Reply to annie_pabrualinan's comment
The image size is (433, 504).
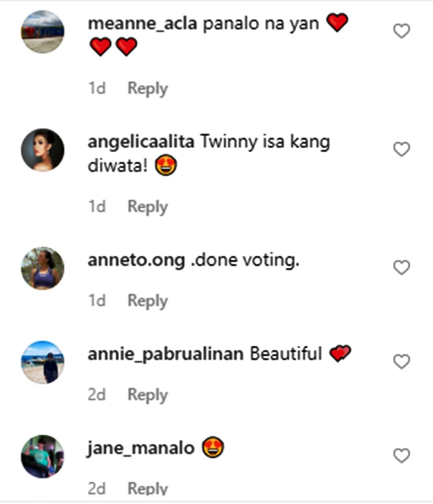pos(148,395)
